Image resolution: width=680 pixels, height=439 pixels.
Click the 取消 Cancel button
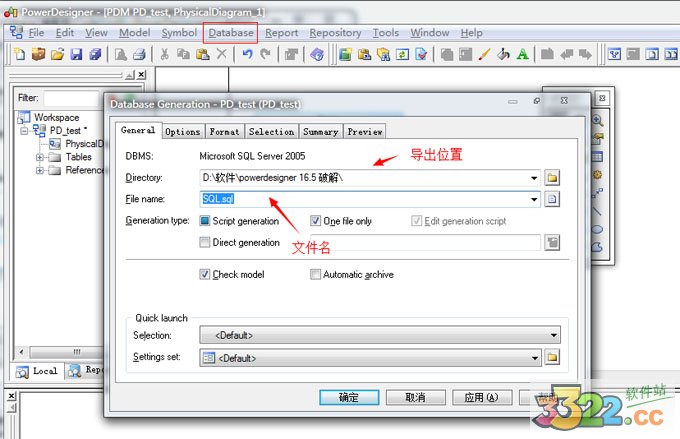[415, 397]
